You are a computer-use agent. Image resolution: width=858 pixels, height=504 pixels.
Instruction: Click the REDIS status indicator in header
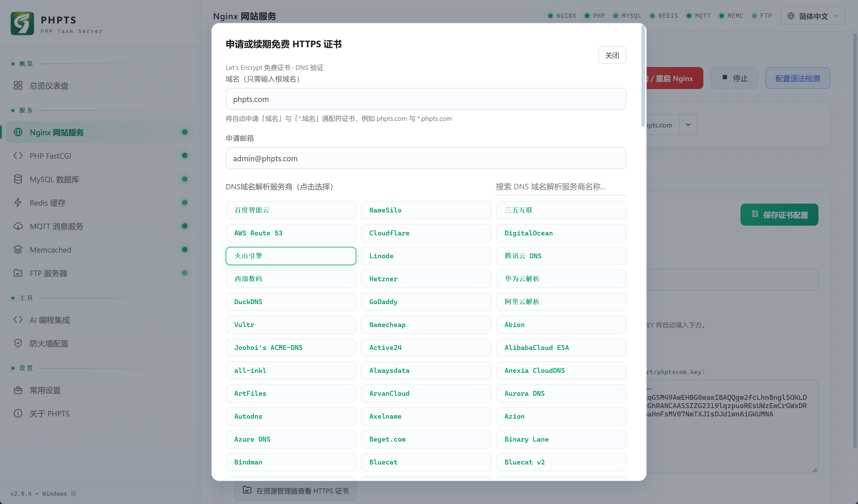(664, 16)
